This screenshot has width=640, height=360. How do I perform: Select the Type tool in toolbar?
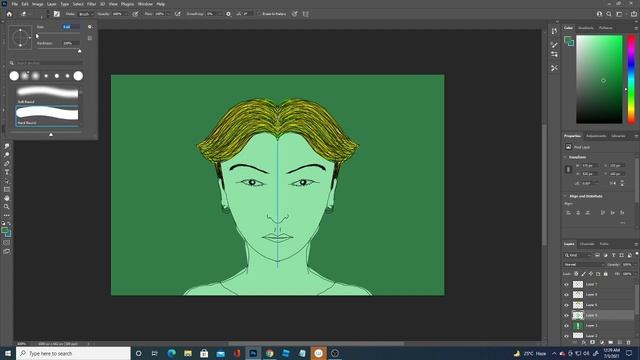[x=7, y=172]
